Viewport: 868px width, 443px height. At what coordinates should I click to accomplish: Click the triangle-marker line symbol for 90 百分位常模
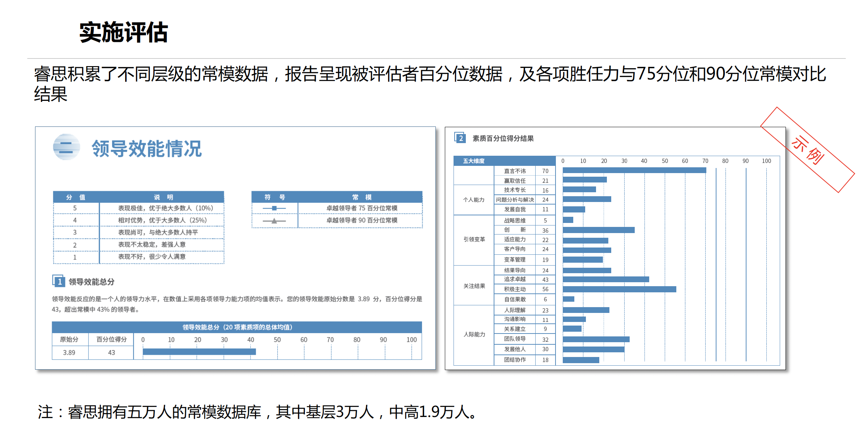pyautogui.click(x=274, y=220)
